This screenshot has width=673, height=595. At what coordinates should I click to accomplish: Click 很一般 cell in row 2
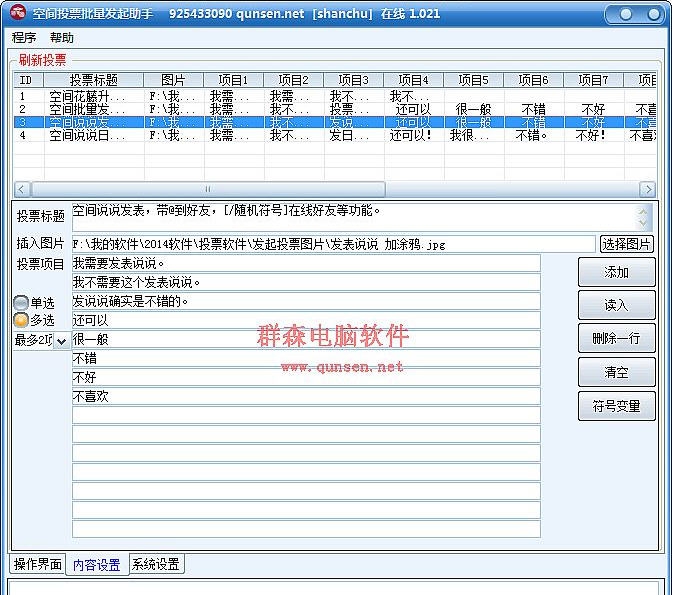[x=473, y=109]
